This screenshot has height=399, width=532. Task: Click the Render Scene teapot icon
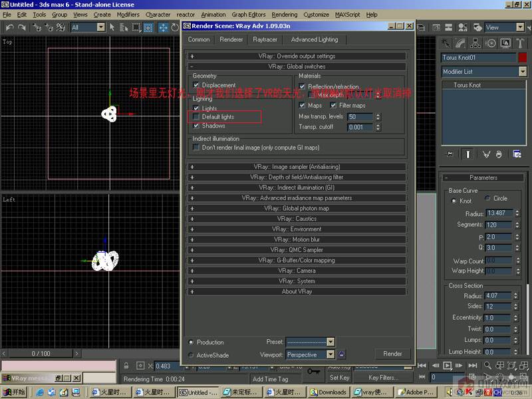(x=477, y=27)
